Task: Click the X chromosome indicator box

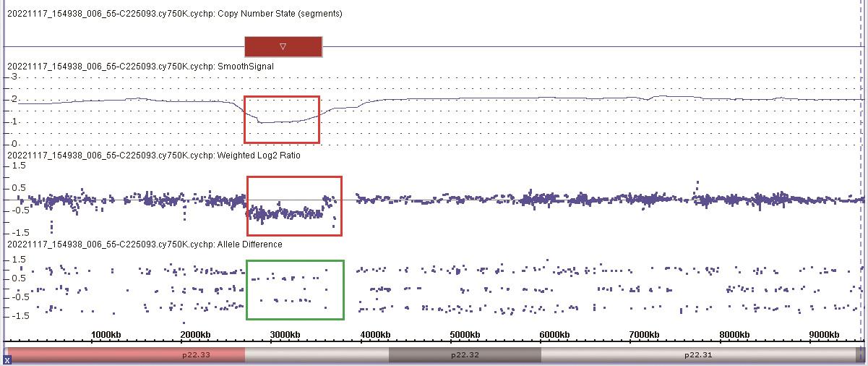Action: pyautogui.click(x=7, y=359)
